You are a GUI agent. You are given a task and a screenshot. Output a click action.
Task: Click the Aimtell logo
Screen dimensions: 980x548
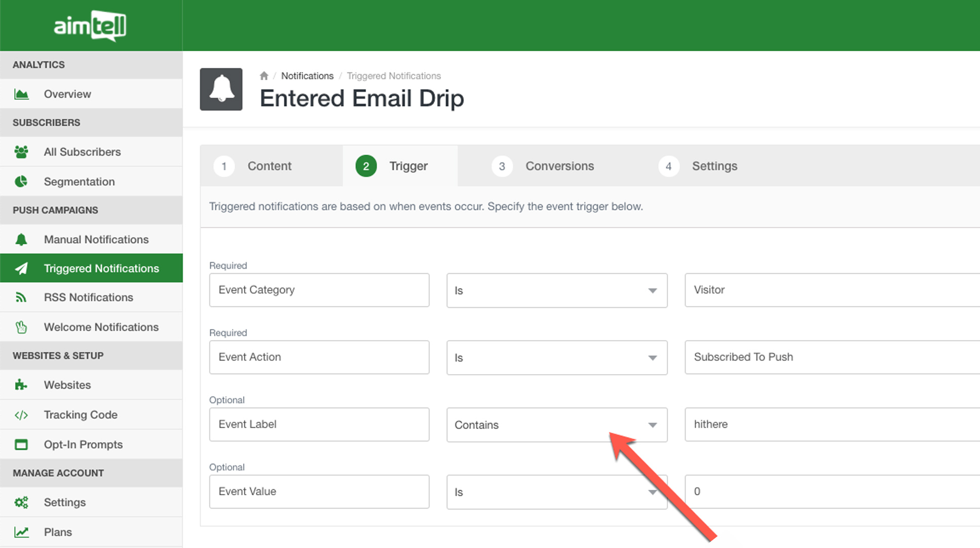(90, 25)
